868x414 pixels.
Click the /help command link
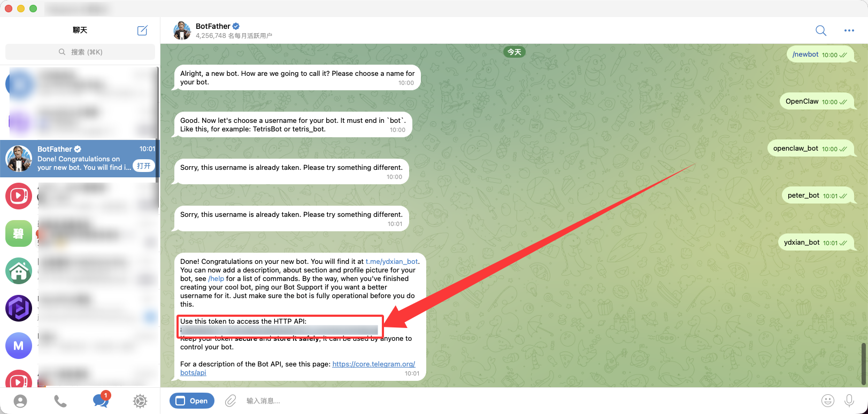[216, 279]
